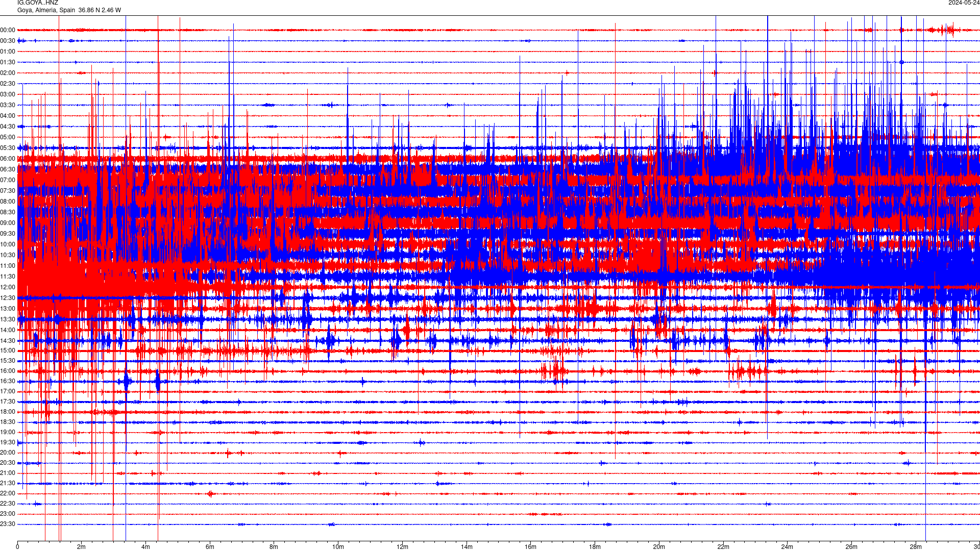Select the 14:00 time row label
Viewport: 980px width, 551px height.
click(x=8, y=330)
